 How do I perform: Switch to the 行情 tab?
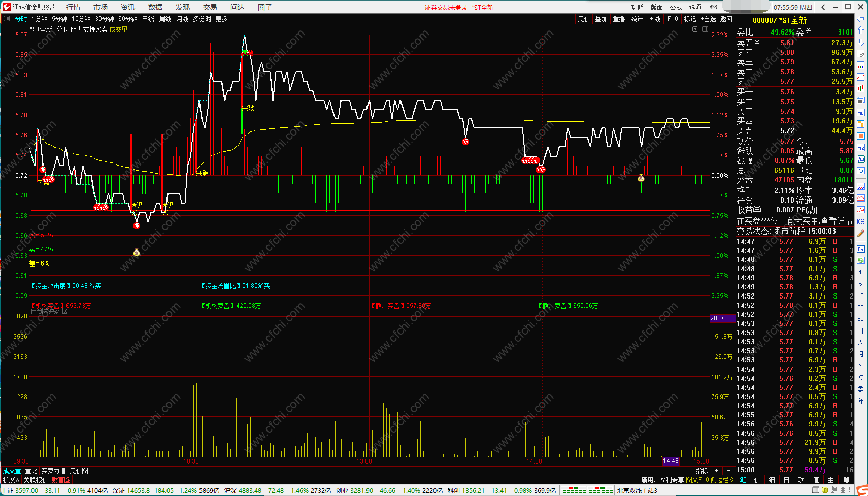pos(73,7)
